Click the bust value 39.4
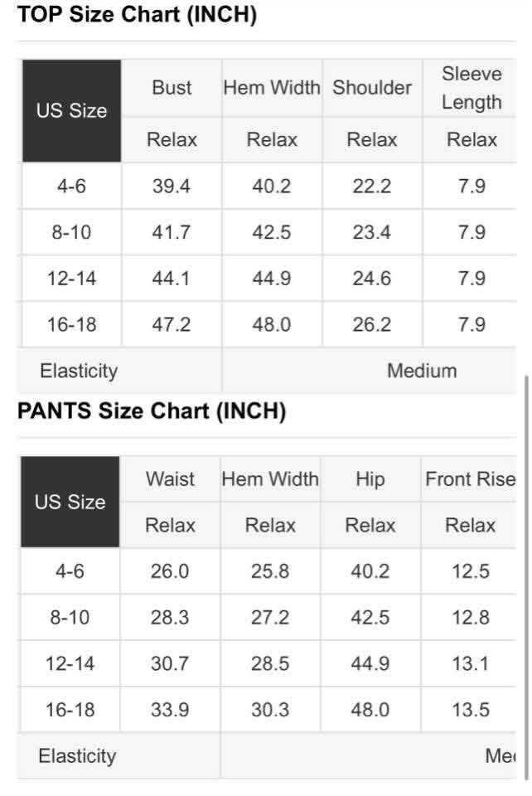Image resolution: width=532 pixels, height=796 pixels. tap(172, 187)
